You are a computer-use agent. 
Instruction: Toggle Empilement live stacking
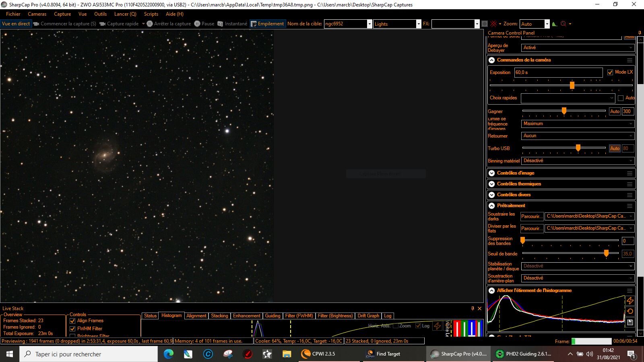[267, 24]
